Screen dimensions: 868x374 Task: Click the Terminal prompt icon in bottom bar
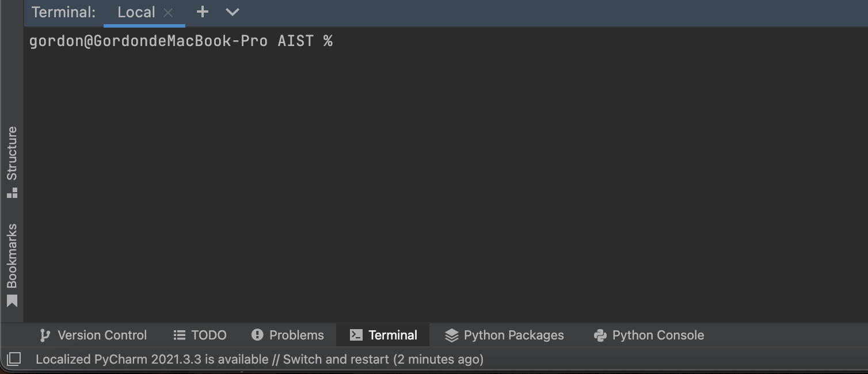356,335
